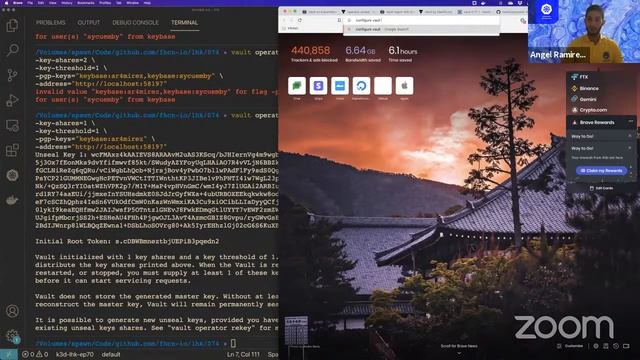This screenshot has height=360, width=640.
Task: Click Scroll for Brave News
Action: (x=459, y=346)
